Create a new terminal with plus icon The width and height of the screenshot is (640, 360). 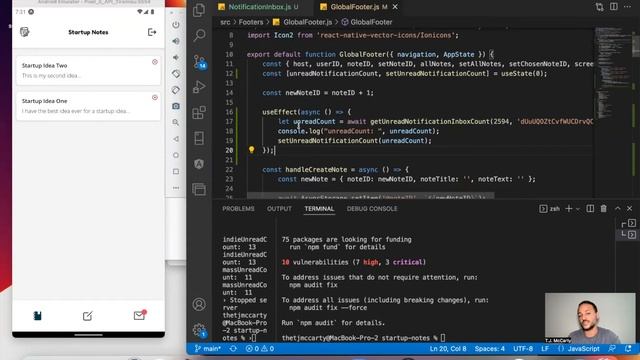coord(569,209)
